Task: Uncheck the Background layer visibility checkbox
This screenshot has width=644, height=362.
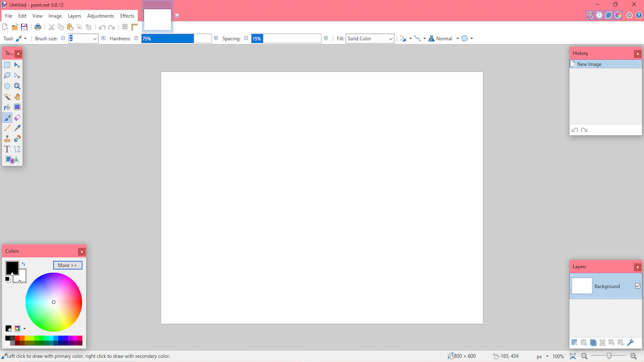Action: pos(638,286)
